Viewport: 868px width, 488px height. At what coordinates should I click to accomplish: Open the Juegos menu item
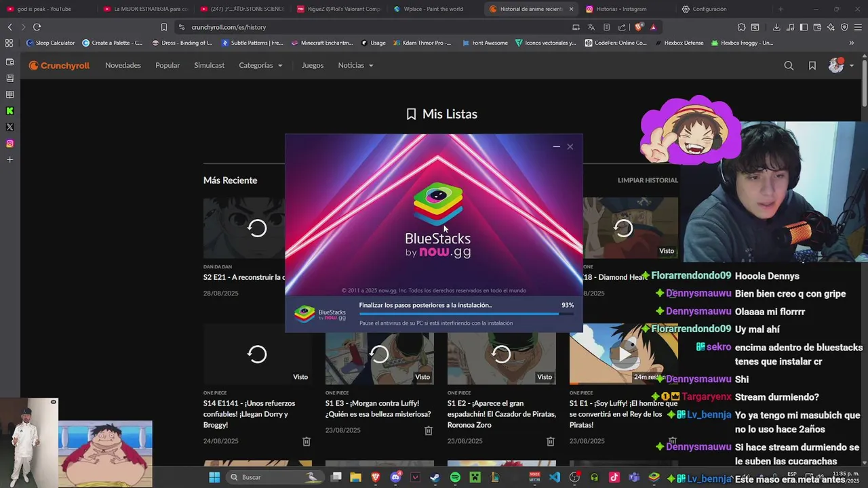click(313, 65)
